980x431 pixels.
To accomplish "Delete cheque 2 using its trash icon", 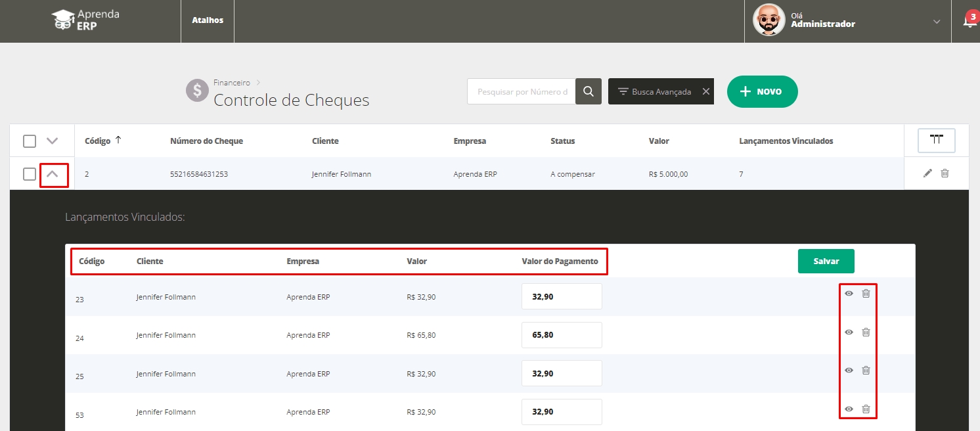I will point(945,173).
